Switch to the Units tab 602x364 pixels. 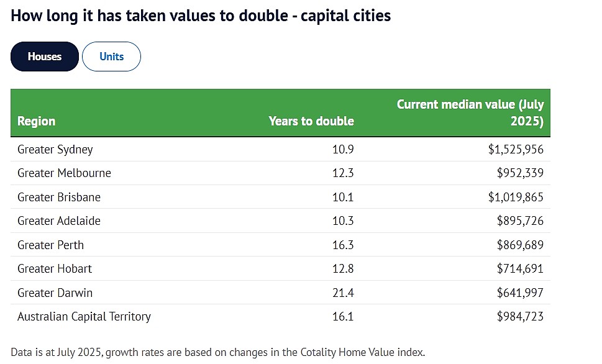click(x=111, y=57)
